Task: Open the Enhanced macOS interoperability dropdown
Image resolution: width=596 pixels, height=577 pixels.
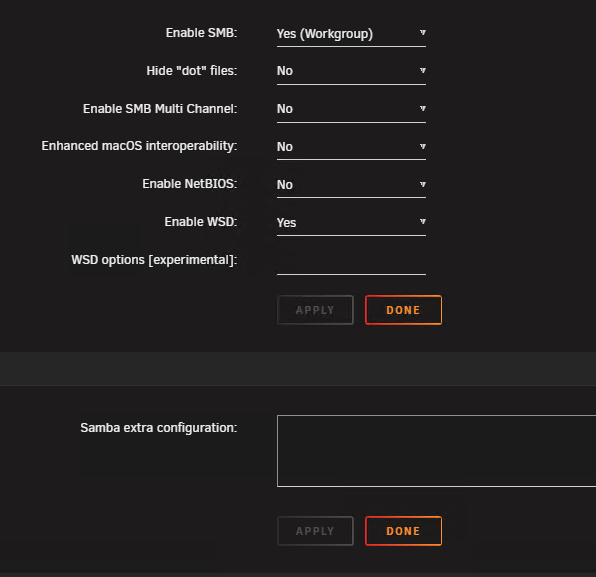Action: click(x=351, y=147)
